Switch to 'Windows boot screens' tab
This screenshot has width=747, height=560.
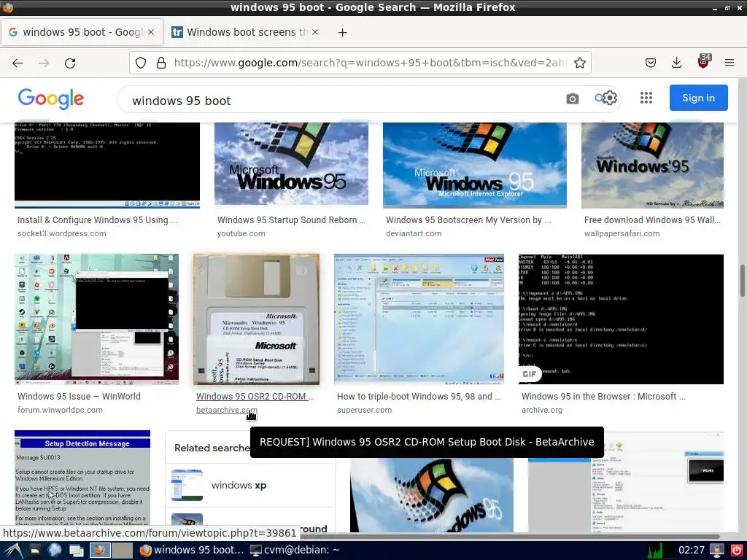pyautogui.click(x=246, y=32)
